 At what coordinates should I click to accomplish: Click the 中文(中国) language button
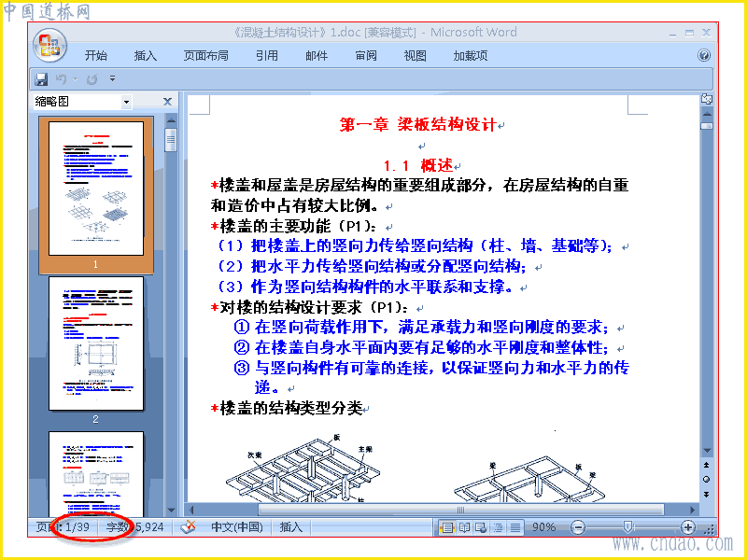[x=237, y=527]
